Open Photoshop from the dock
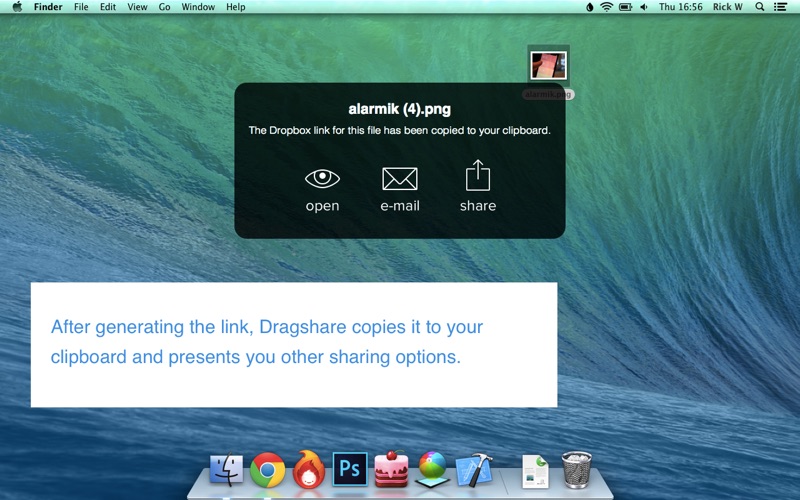The height and width of the screenshot is (500, 800). click(x=351, y=468)
